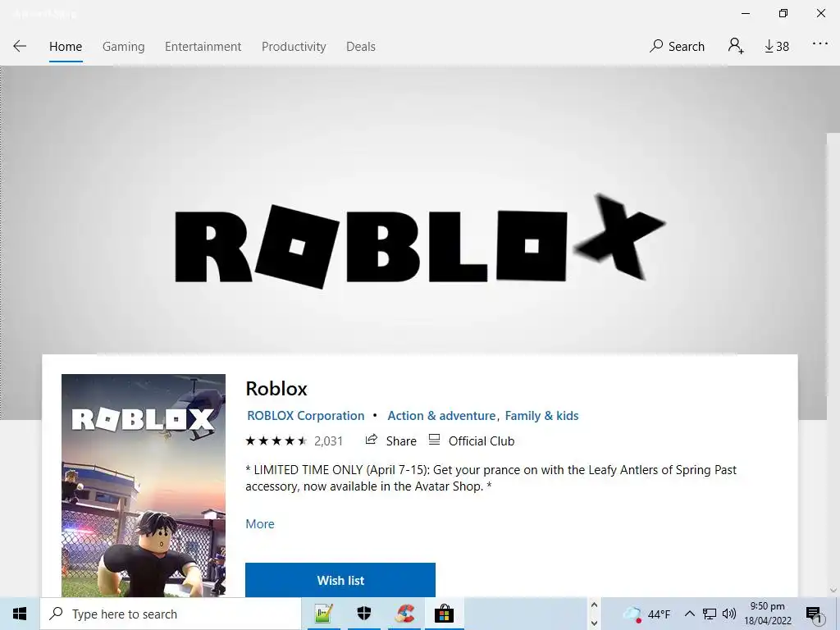The width and height of the screenshot is (840, 630).
Task: Share the Roblox app
Action: (x=401, y=441)
